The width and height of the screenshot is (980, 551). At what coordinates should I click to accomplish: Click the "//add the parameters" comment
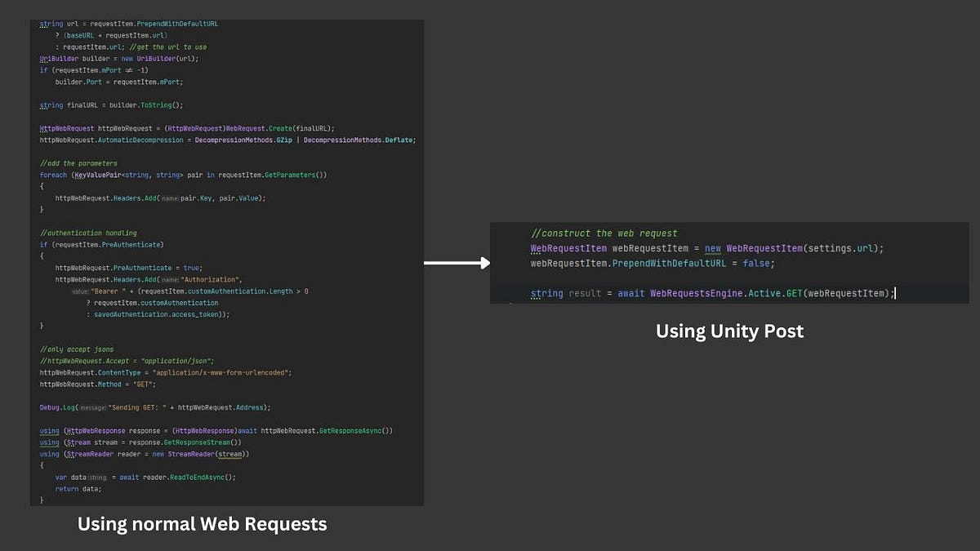[78, 162]
